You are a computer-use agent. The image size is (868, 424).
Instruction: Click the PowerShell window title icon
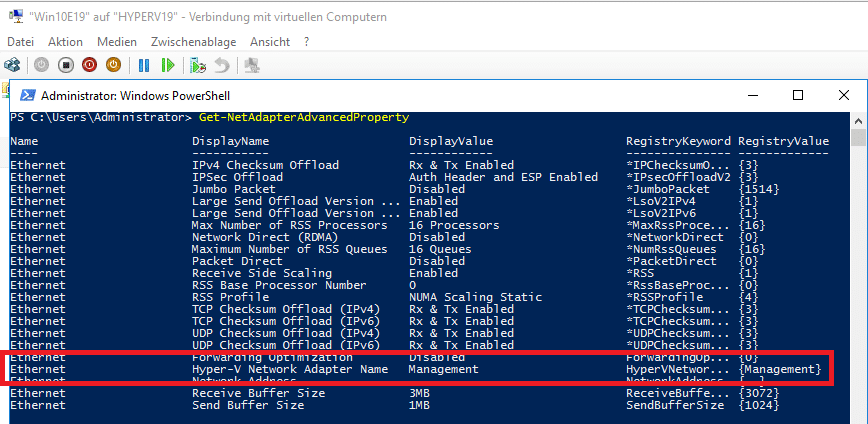[x=27, y=96]
